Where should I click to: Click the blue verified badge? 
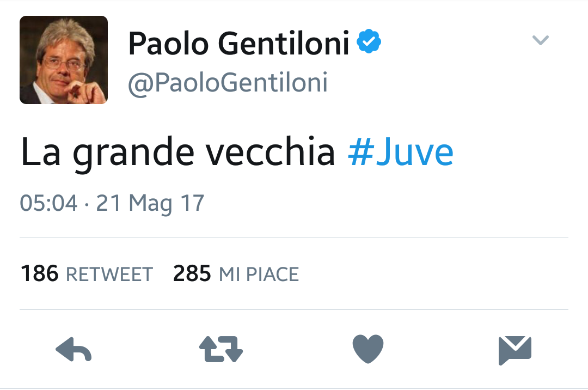(369, 42)
